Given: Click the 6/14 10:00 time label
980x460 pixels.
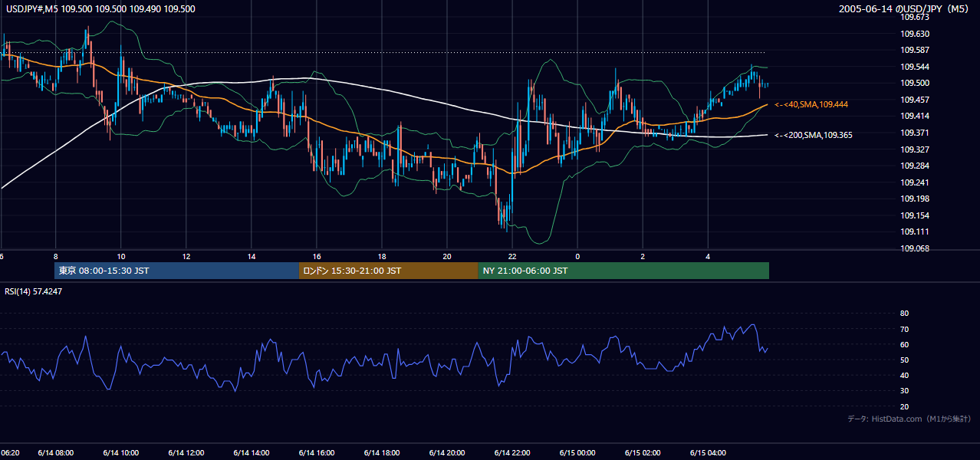Looking at the screenshot, I should tap(121, 453).
